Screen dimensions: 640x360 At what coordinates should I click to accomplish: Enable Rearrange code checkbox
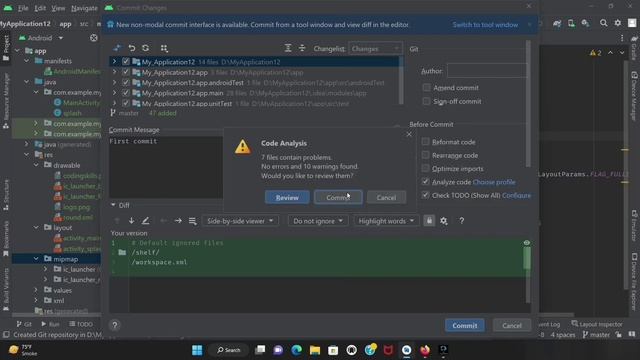coord(425,155)
